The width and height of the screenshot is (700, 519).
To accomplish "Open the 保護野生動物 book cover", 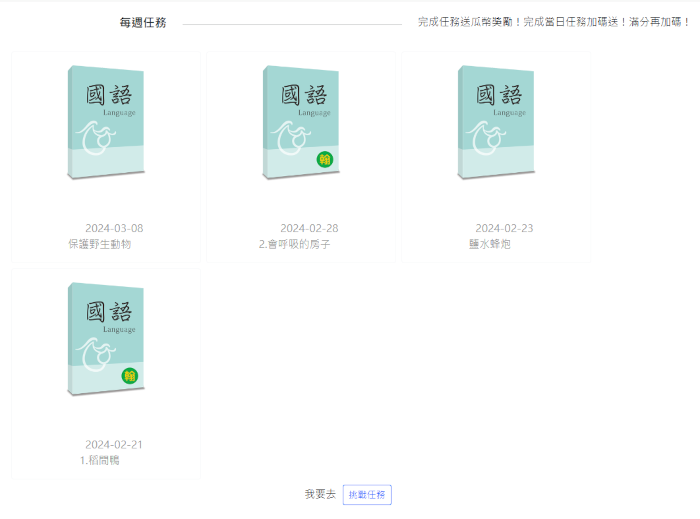I will pyautogui.click(x=105, y=122).
